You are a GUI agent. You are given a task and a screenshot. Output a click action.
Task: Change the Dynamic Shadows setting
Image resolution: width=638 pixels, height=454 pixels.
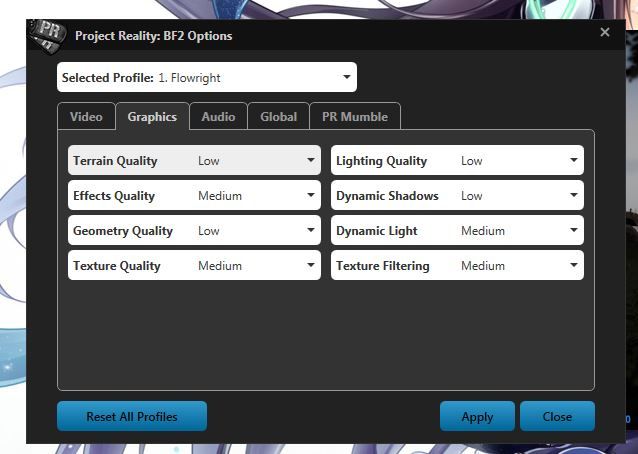tap(457, 196)
